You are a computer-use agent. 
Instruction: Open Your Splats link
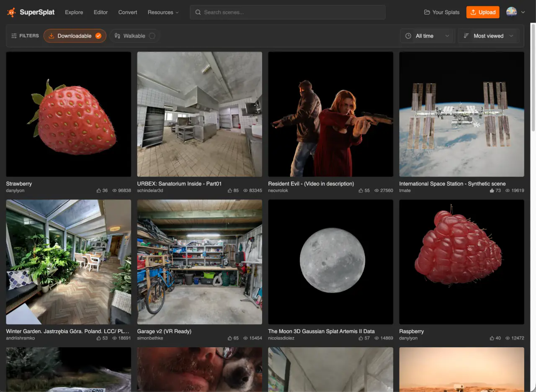tap(442, 12)
